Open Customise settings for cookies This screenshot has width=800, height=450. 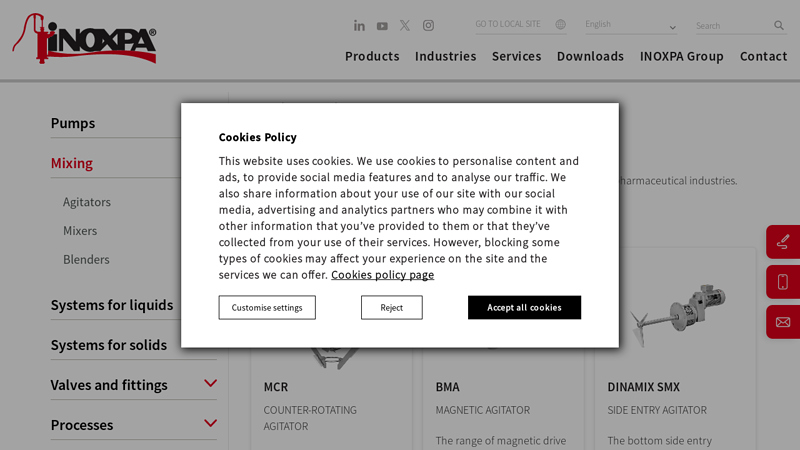click(x=267, y=308)
